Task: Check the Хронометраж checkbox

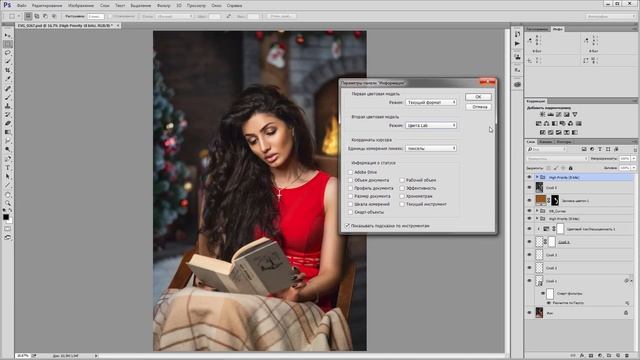Action: click(402, 196)
